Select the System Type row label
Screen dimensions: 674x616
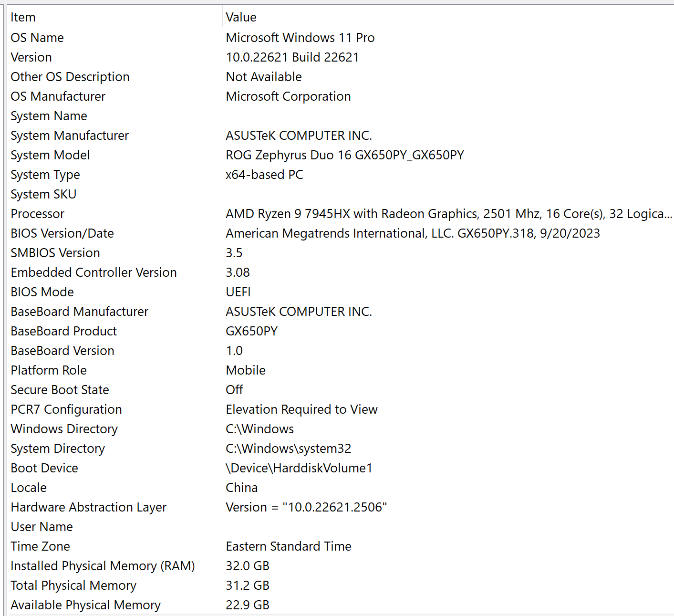[x=45, y=175]
